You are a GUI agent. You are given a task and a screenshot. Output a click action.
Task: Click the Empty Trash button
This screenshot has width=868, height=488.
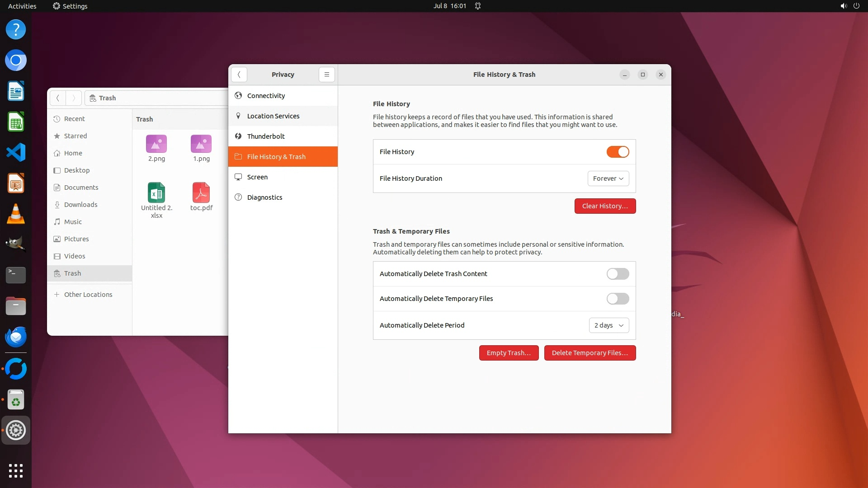pyautogui.click(x=509, y=353)
